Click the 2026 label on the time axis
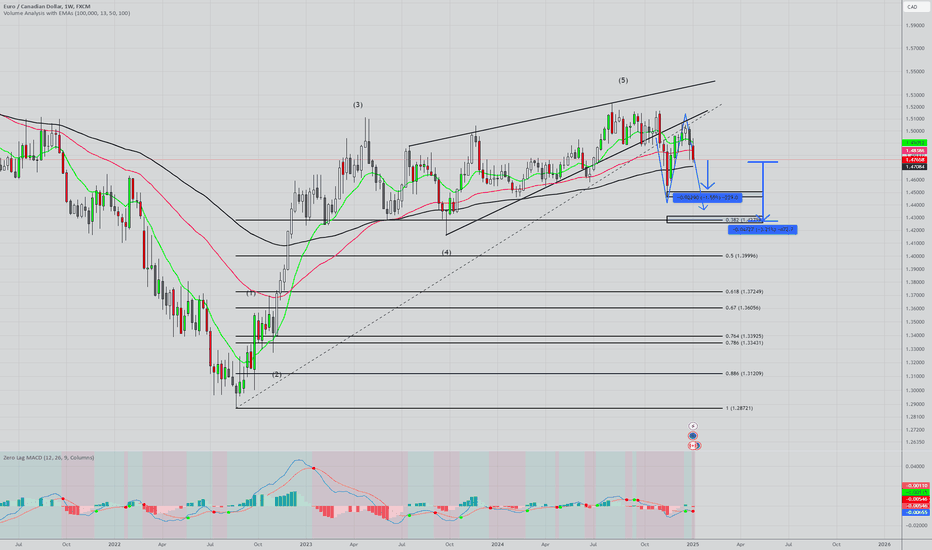Viewport: 932px width, 550px height. tap(884, 544)
